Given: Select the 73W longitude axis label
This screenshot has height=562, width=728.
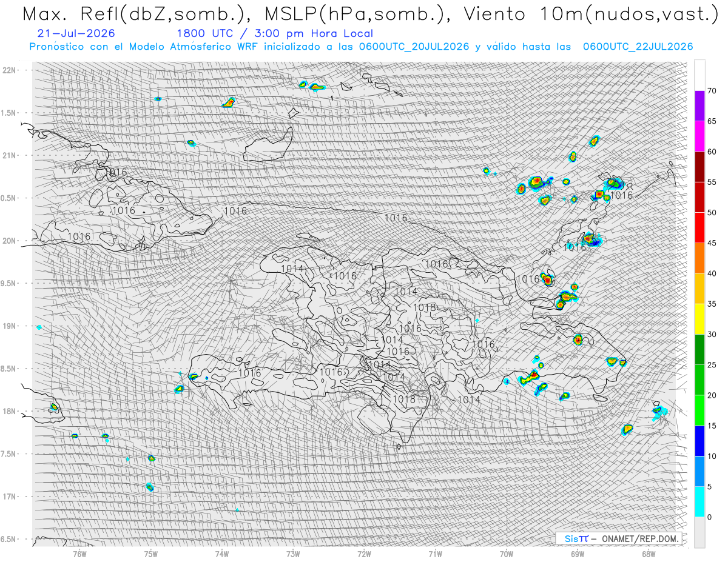Looking at the screenshot, I should click(x=293, y=553).
